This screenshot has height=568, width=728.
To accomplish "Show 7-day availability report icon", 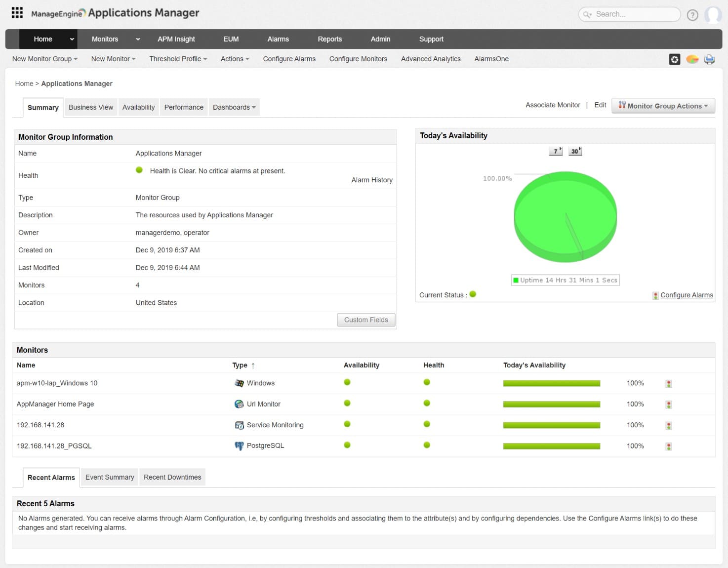I will click(x=556, y=151).
